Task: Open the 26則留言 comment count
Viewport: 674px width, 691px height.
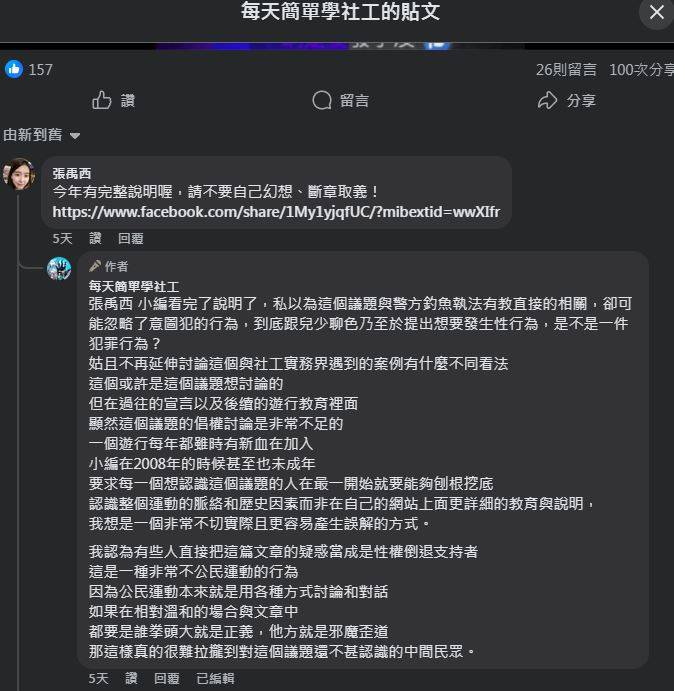Action: (x=566, y=70)
